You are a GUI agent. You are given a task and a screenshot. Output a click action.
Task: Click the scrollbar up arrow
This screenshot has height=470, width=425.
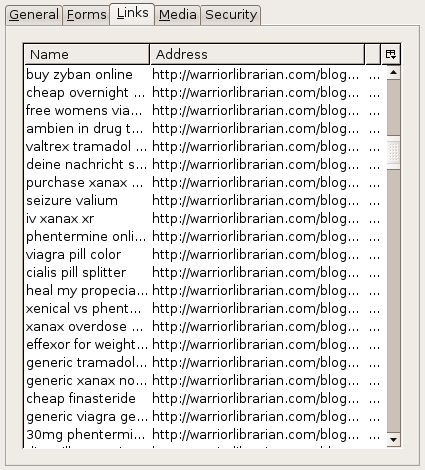point(394,72)
